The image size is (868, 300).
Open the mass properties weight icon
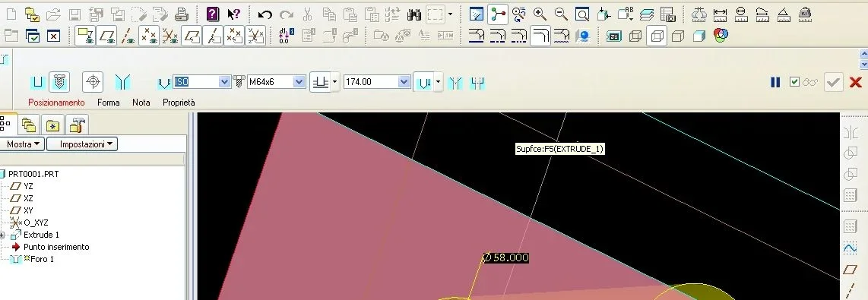[805, 14]
